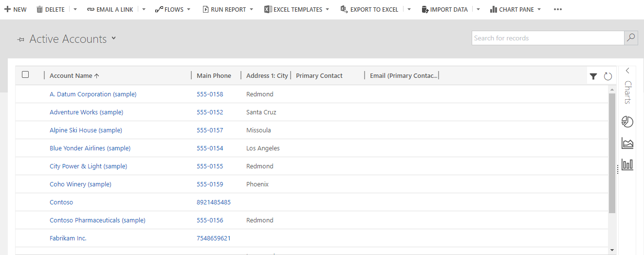644x255 pixels.
Task: Select the area chart icon
Action: coord(627,143)
